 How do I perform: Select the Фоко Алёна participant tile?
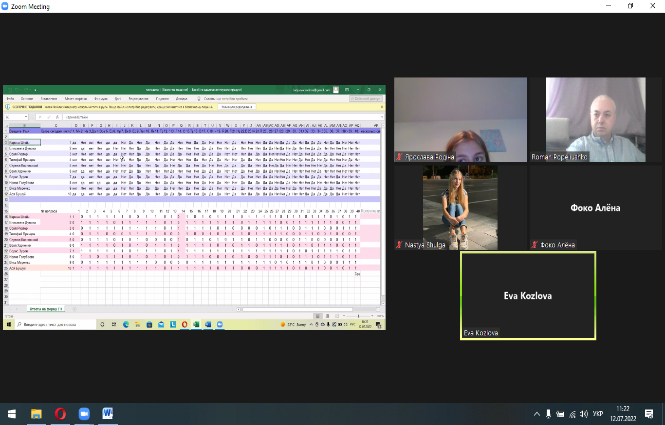click(x=595, y=208)
